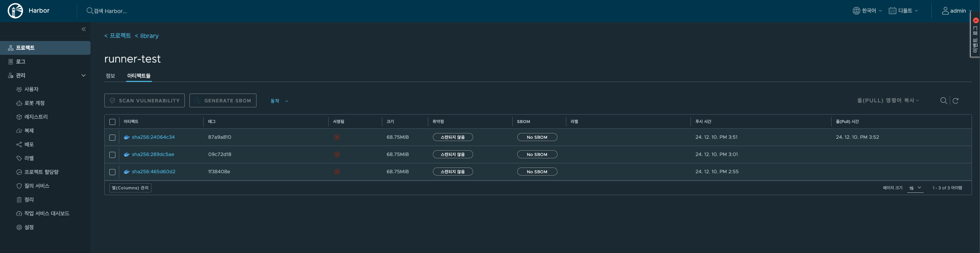
Task: Check the box for sha256:465d60d2
Action: (x=112, y=172)
